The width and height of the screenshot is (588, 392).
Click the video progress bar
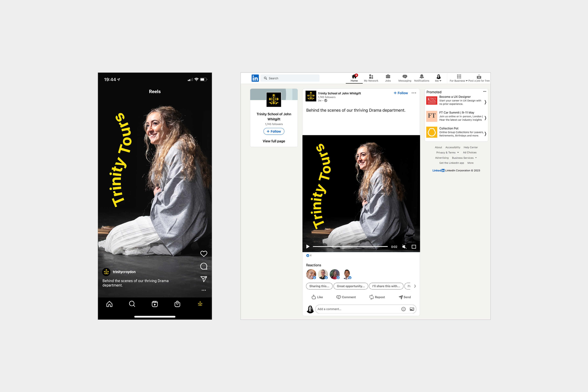(x=350, y=247)
